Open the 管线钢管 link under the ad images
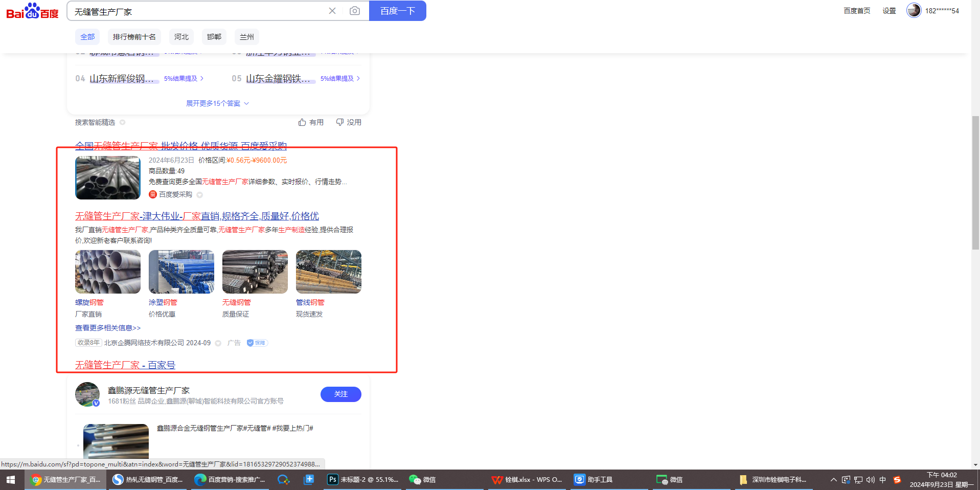Image resolution: width=980 pixels, height=490 pixels. point(310,302)
